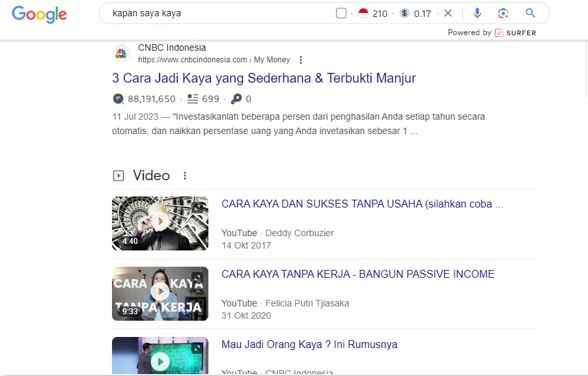Click the dollar cost-per-click icon
Viewport: 588px width, 376px height.
404,13
